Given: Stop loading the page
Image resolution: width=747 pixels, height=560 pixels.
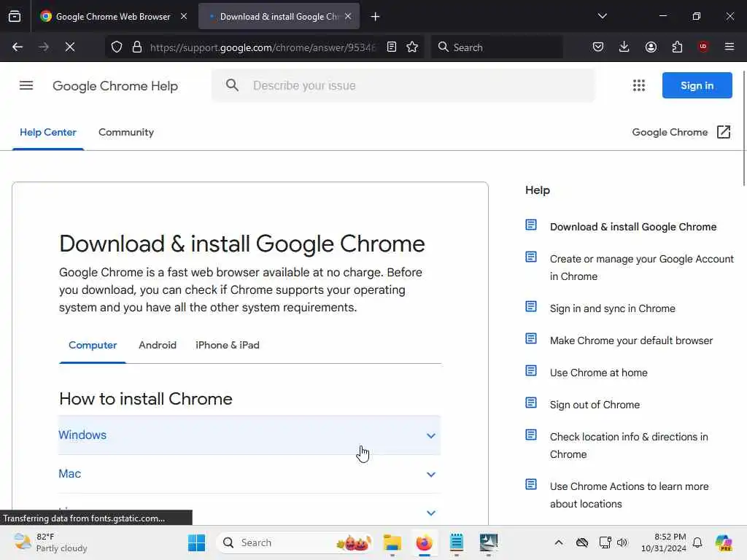Looking at the screenshot, I should (70, 47).
